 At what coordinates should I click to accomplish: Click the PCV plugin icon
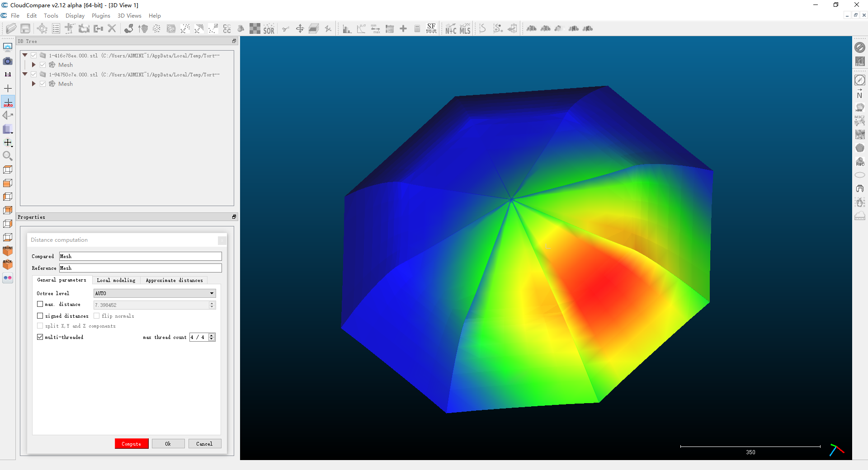coord(859,134)
